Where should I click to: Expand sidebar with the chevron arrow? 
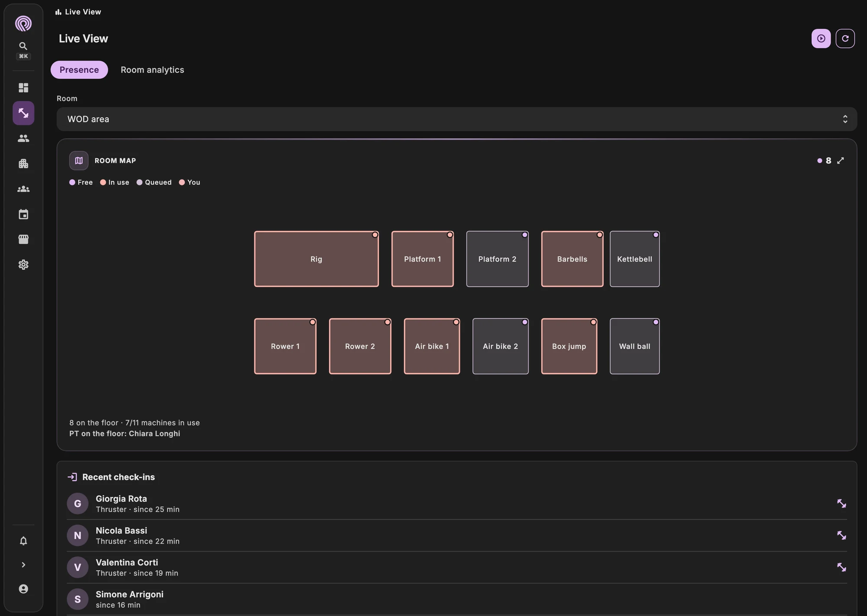(x=23, y=565)
